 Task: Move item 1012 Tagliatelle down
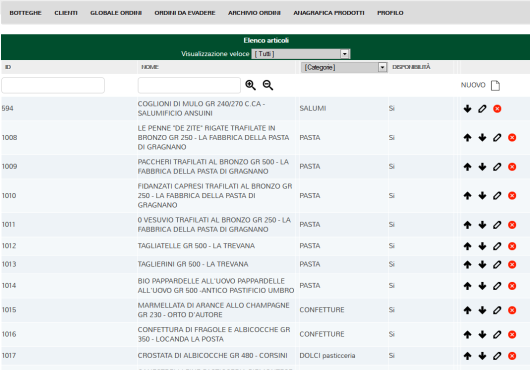coord(482,246)
